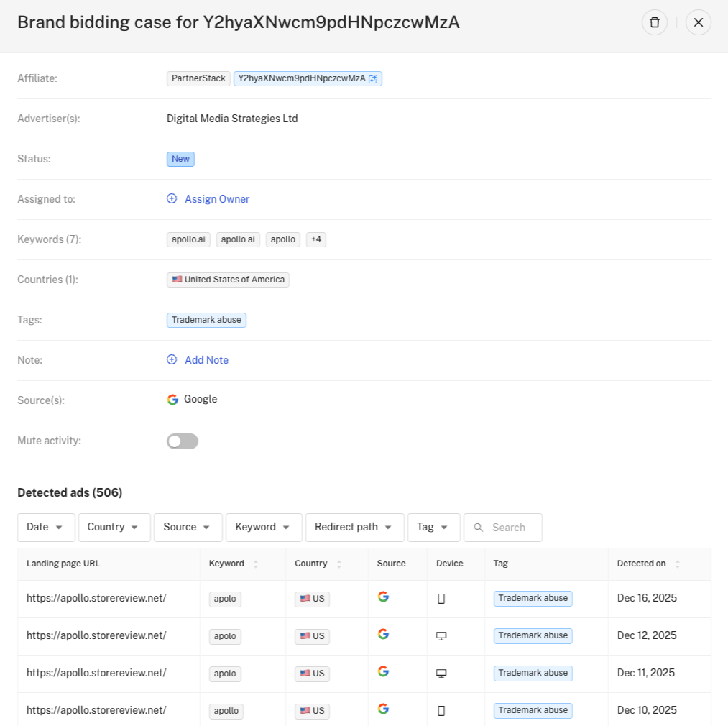Click the US country chip in Dec 12 row
This screenshot has height=726, width=728.
[x=313, y=636]
